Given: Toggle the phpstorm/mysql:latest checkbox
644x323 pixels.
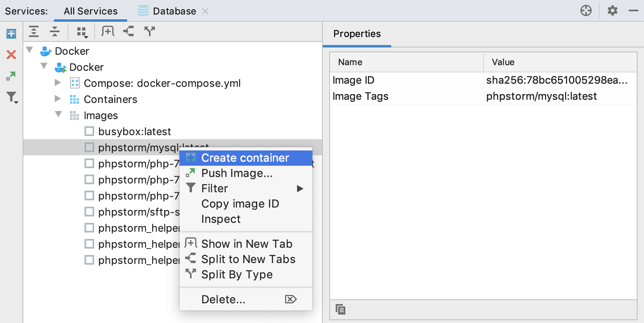Looking at the screenshot, I should click(x=89, y=147).
